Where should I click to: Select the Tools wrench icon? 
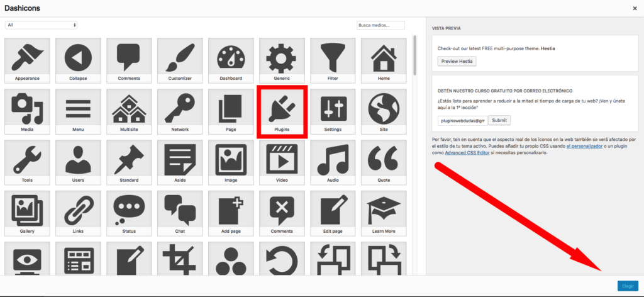pos(27,162)
